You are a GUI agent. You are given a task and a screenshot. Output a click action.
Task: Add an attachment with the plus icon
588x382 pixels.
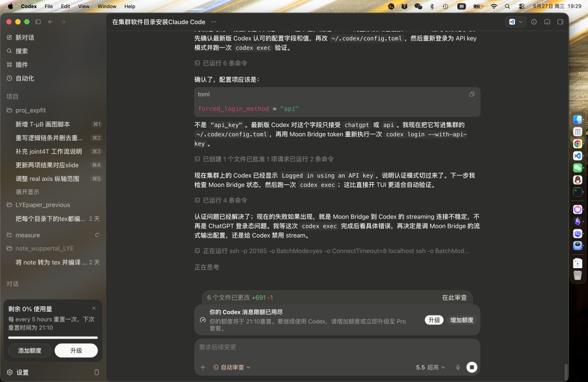(203, 367)
